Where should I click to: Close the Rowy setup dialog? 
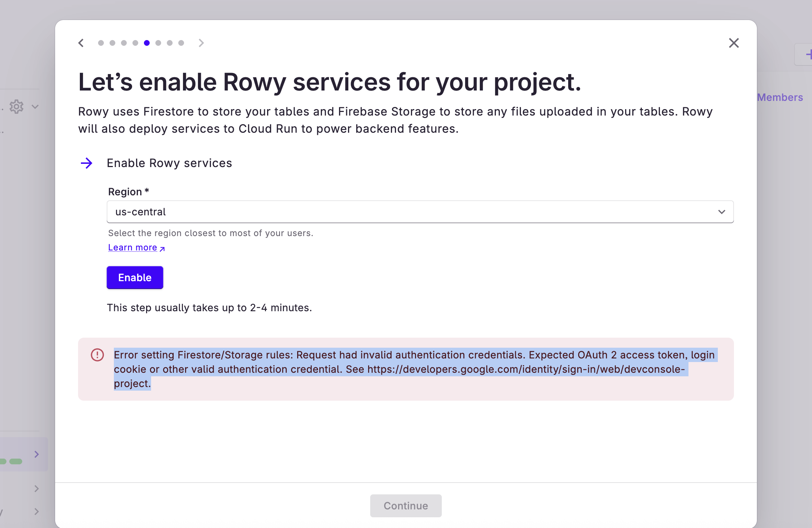click(734, 43)
